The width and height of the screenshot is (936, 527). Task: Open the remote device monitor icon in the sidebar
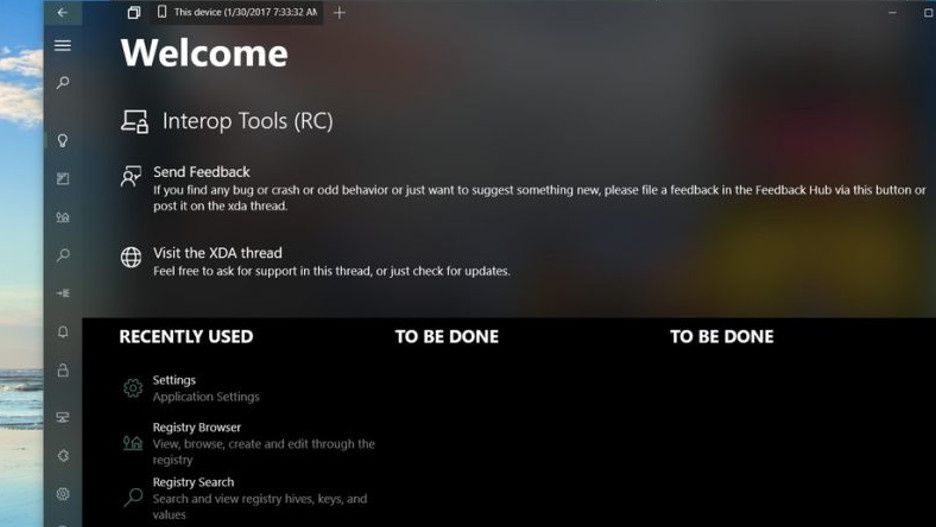click(63, 417)
